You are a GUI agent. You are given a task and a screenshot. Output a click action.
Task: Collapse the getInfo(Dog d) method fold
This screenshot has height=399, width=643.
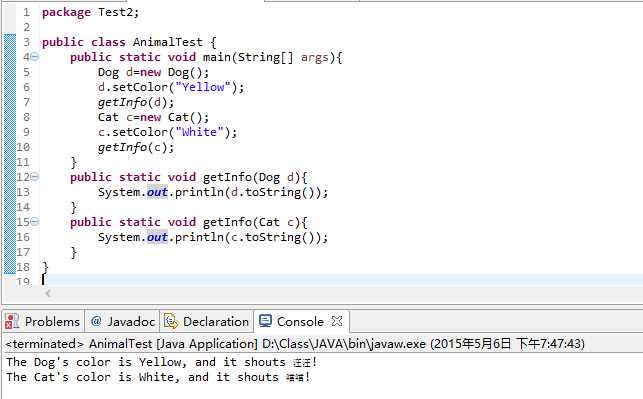(35, 177)
